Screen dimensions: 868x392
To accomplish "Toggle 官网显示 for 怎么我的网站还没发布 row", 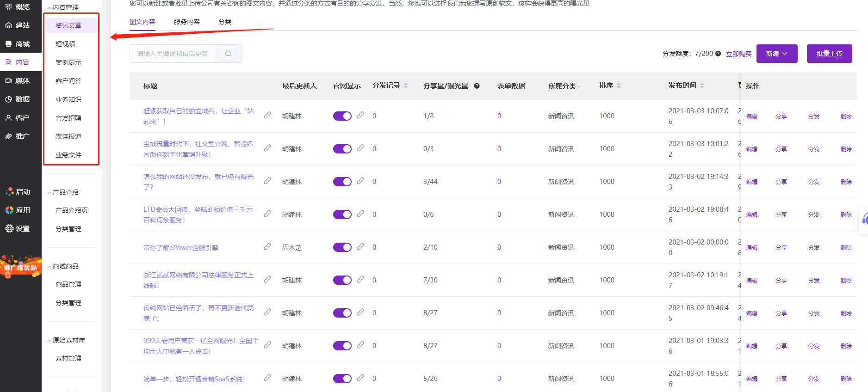I will (342, 182).
